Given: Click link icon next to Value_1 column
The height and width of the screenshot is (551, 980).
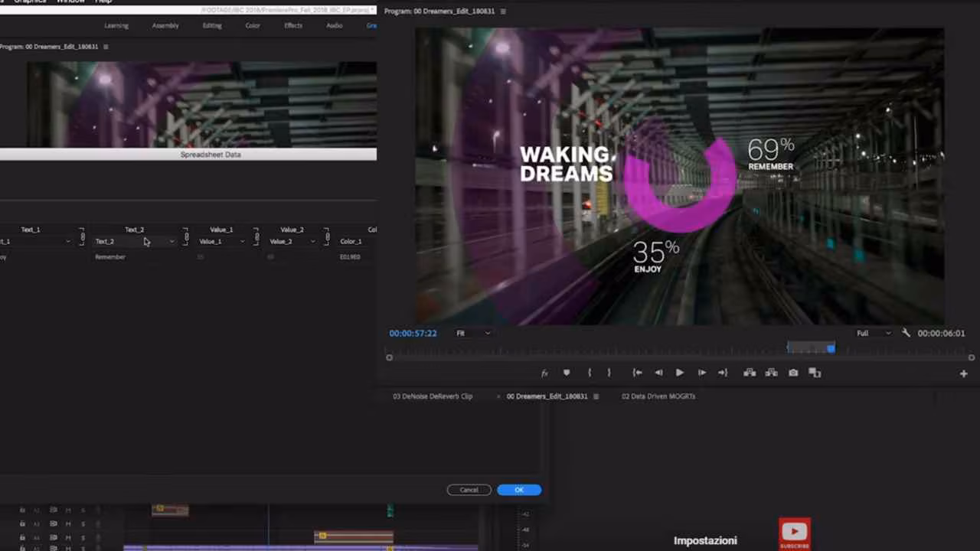Looking at the screenshot, I should pos(256,237).
